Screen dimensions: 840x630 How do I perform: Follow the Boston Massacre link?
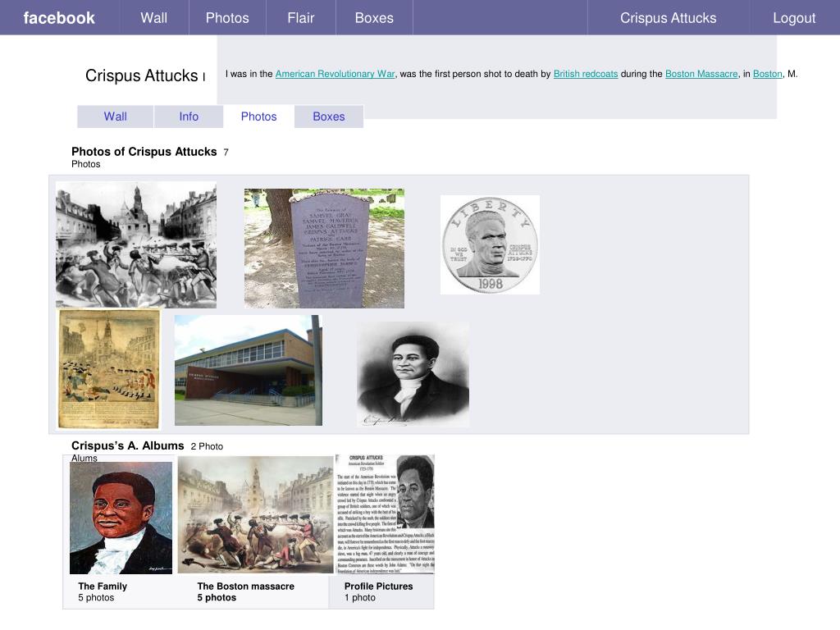pyautogui.click(x=701, y=74)
